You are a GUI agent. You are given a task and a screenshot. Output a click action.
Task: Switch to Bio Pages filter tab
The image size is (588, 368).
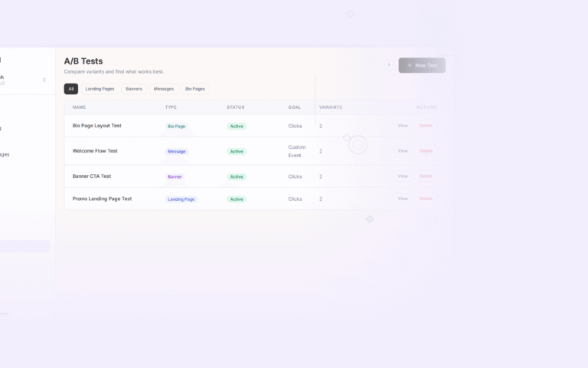195,89
